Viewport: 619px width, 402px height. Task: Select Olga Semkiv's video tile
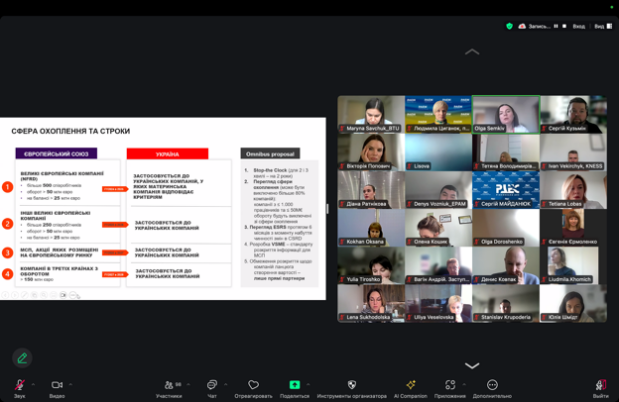(x=505, y=114)
